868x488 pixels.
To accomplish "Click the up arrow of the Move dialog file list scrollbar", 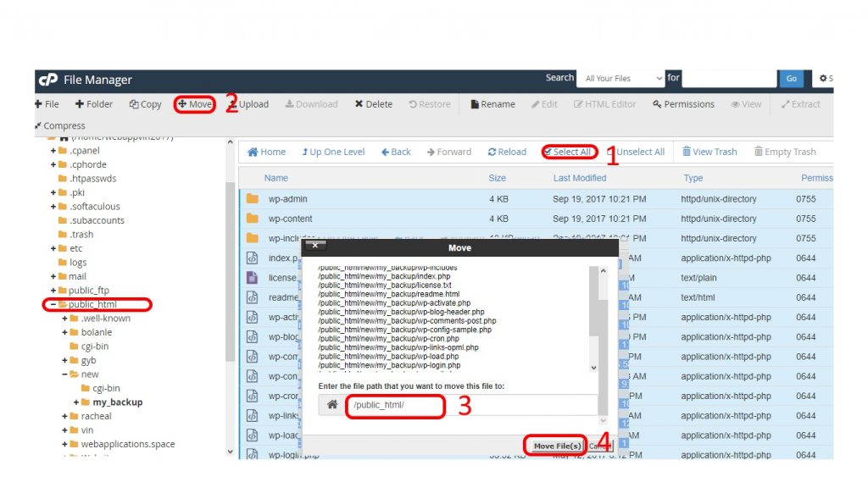I will (603, 271).
